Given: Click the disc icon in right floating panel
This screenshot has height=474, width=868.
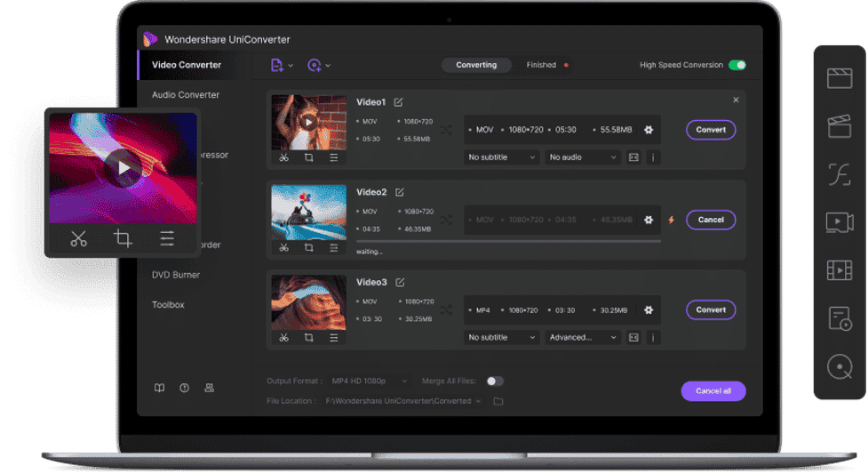Looking at the screenshot, I should (839, 366).
